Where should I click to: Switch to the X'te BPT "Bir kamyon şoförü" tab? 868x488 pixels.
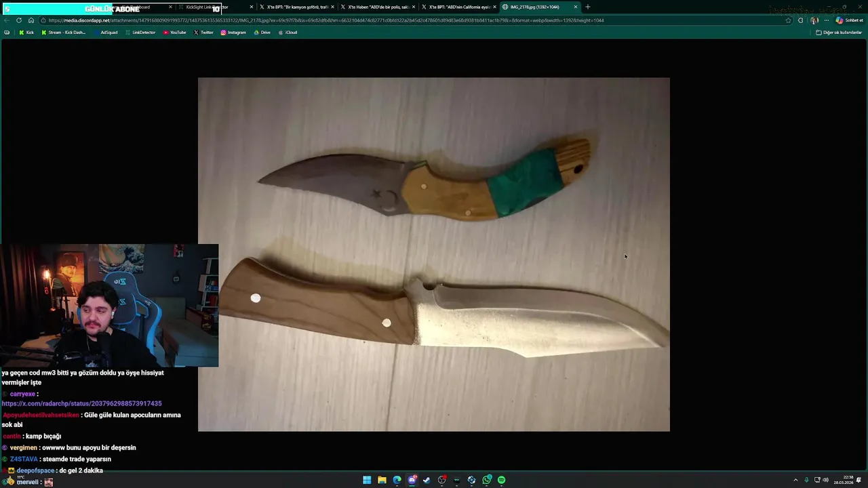point(297,7)
